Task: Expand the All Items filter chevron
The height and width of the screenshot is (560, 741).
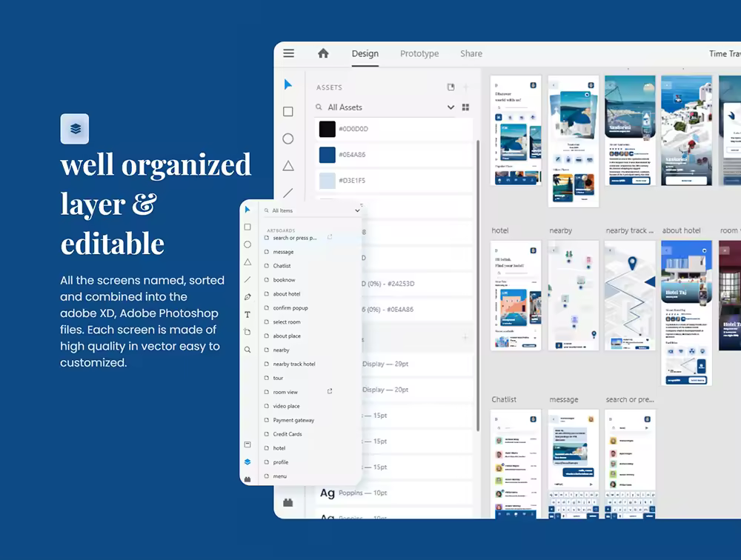Action: click(x=357, y=211)
